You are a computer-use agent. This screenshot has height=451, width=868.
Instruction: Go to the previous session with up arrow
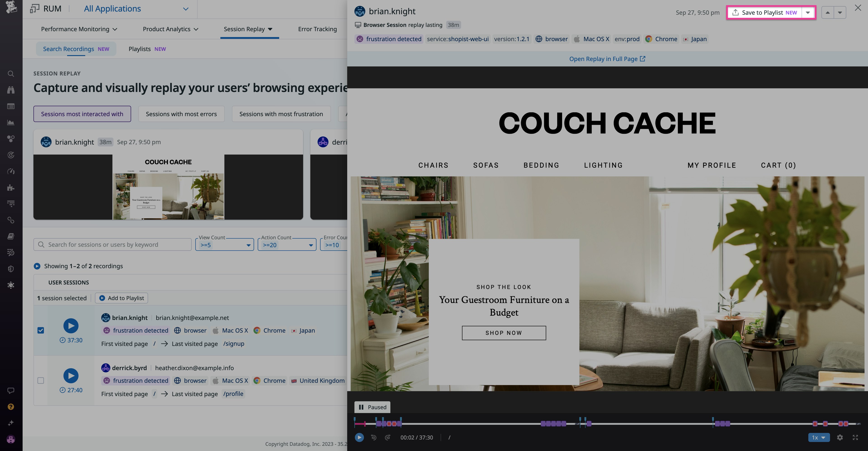coord(828,12)
